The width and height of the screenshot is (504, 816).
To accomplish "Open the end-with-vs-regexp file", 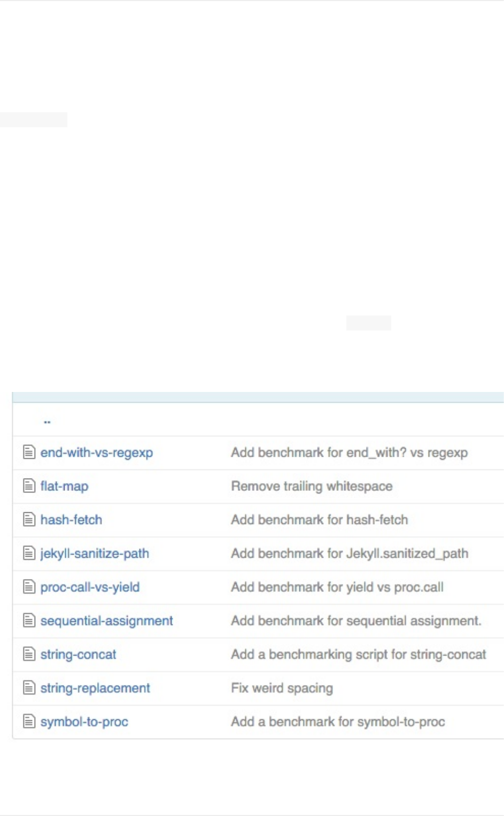I will point(97,452).
